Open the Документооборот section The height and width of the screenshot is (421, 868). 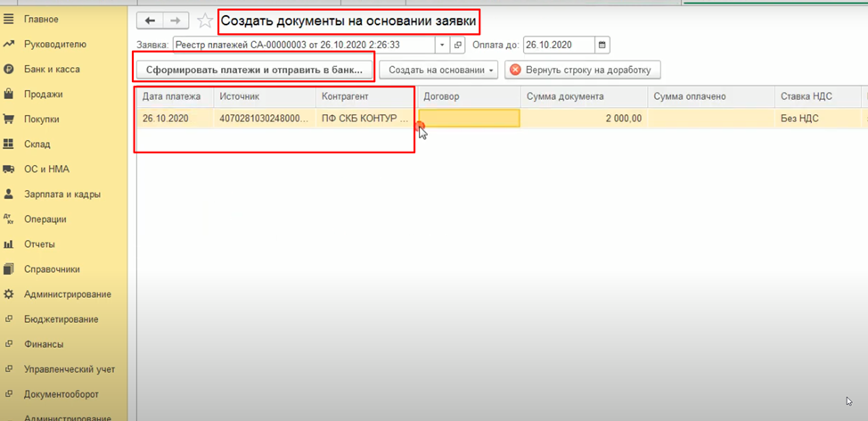(61, 394)
